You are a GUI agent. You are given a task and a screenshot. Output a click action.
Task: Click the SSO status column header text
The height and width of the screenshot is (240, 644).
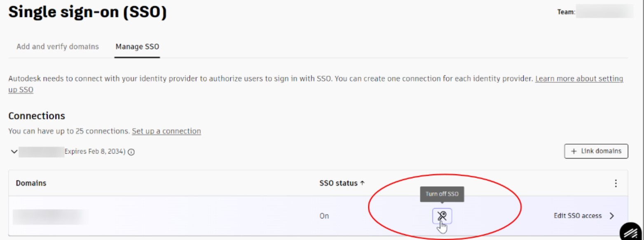tap(338, 184)
